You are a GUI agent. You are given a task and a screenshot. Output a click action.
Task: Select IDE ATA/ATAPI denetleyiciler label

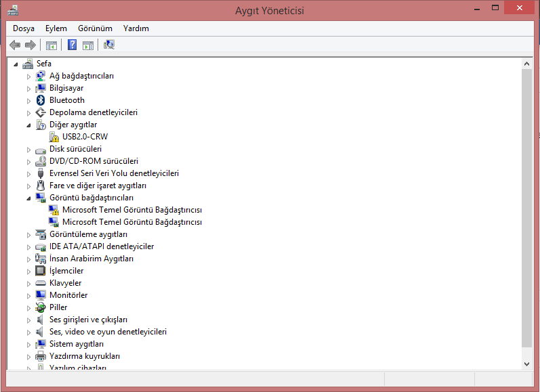(102, 246)
